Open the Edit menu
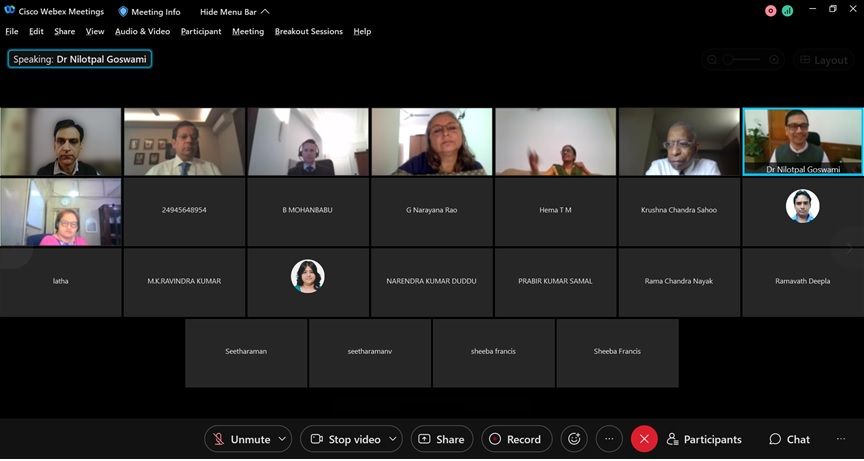Viewport: 864px width, 461px height. click(36, 31)
